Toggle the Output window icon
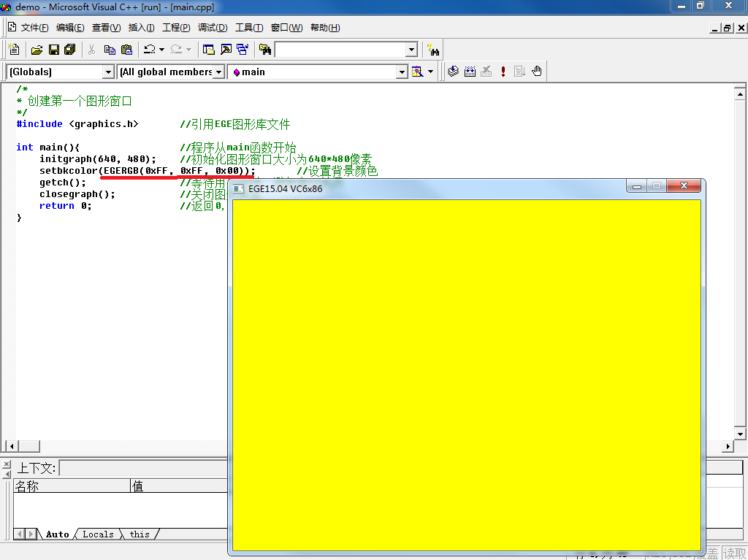748x560 pixels. [x=226, y=50]
